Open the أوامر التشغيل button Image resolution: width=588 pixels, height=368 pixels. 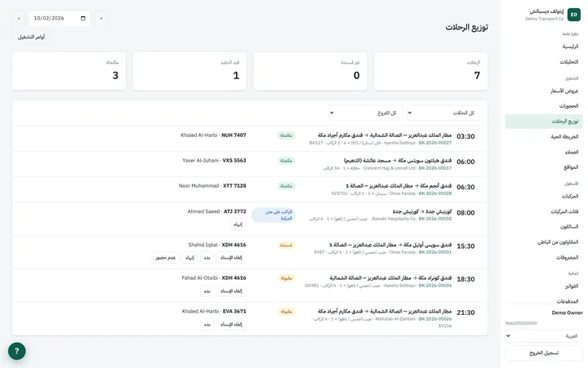pyautogui.click(x=31, y=37)
